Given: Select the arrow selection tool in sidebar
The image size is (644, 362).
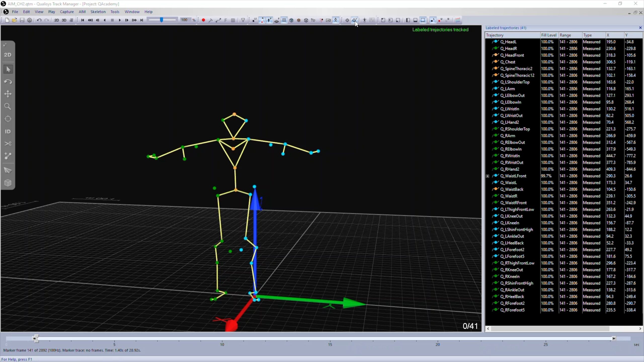Looking at the screenshot, I should tap(8, 69).
